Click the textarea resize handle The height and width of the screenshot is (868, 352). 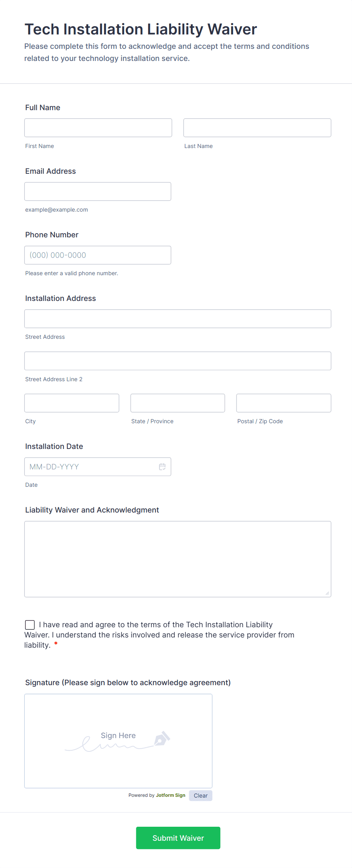pyautogui.click(x=327, y=594)
